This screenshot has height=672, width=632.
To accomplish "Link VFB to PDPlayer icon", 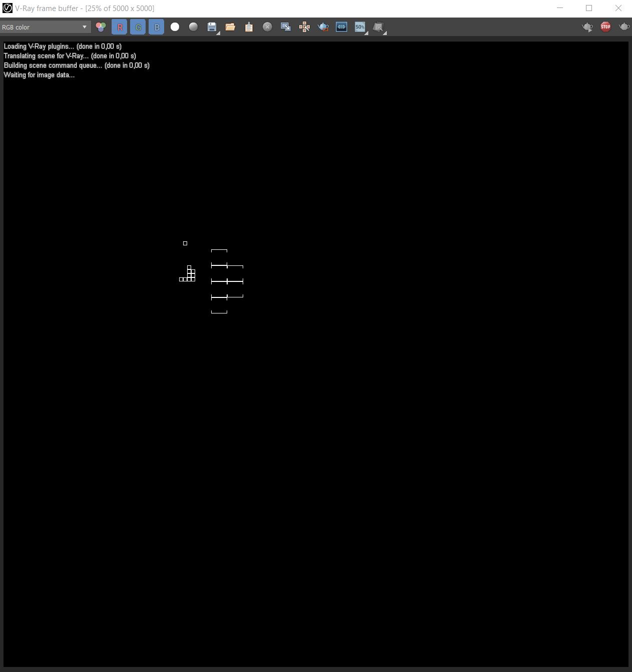I will point(341,27).
